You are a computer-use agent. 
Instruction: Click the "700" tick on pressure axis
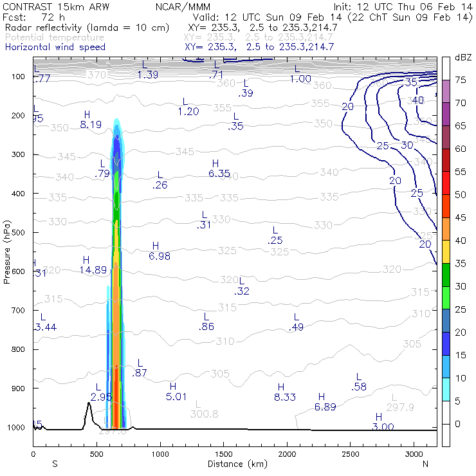pyautogui.click(x=18, y=310)
